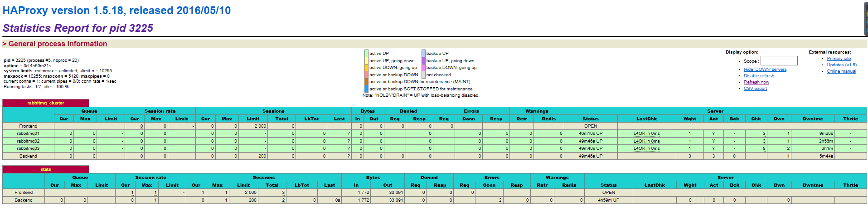Screen dimensions: 868x208
Task: Click the 'backup DOWN, going up' legend swatch
Action: coord(423,68)
